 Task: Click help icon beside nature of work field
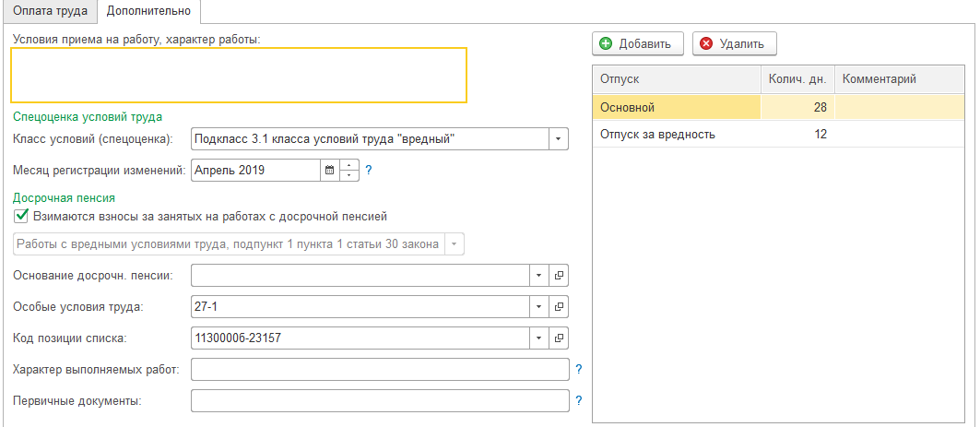(x=579, y=369)
